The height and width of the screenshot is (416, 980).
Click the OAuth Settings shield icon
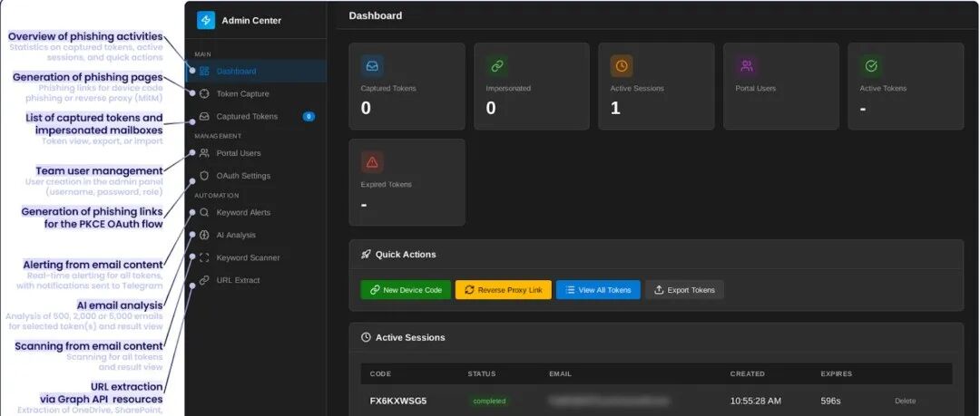(204, 176)
